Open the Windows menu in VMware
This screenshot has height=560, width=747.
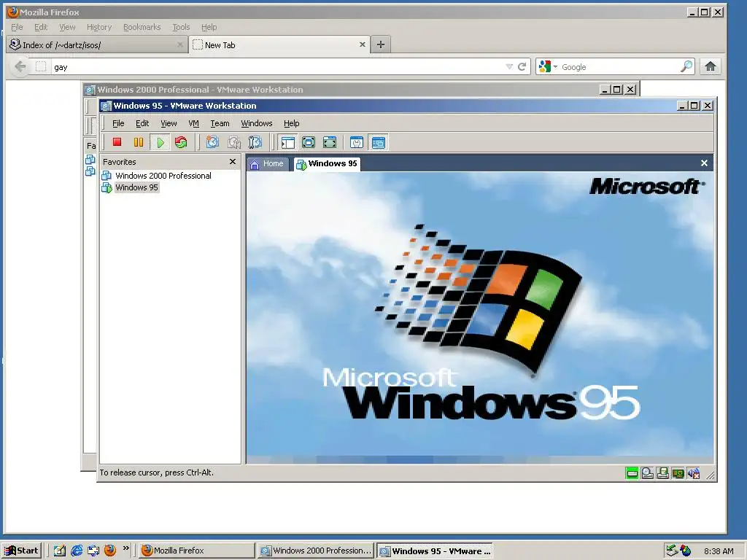point(256,123)
